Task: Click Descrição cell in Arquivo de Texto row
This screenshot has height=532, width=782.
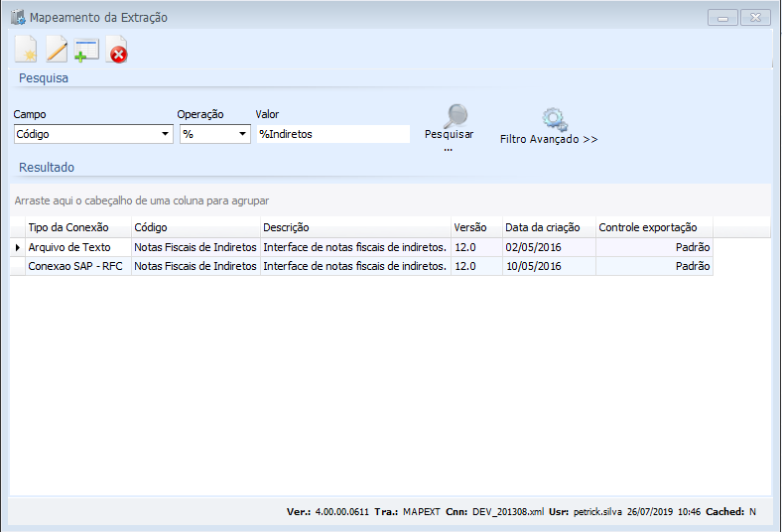Action: (x=355, y=247)
